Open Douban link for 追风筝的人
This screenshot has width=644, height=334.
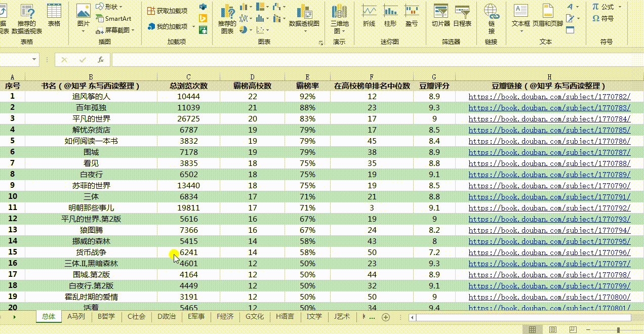pos(549,97)
